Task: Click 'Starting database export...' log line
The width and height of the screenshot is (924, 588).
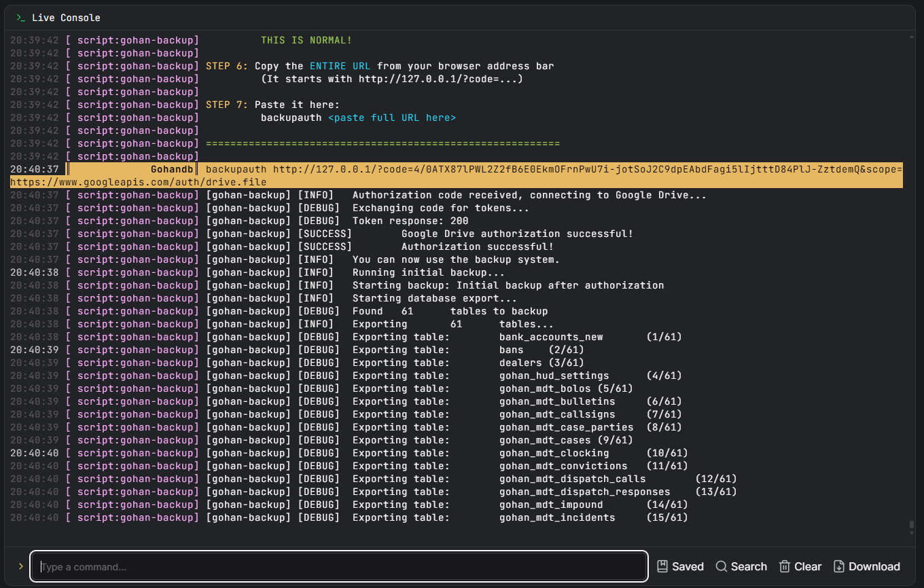Action: [x=435, y=298]
